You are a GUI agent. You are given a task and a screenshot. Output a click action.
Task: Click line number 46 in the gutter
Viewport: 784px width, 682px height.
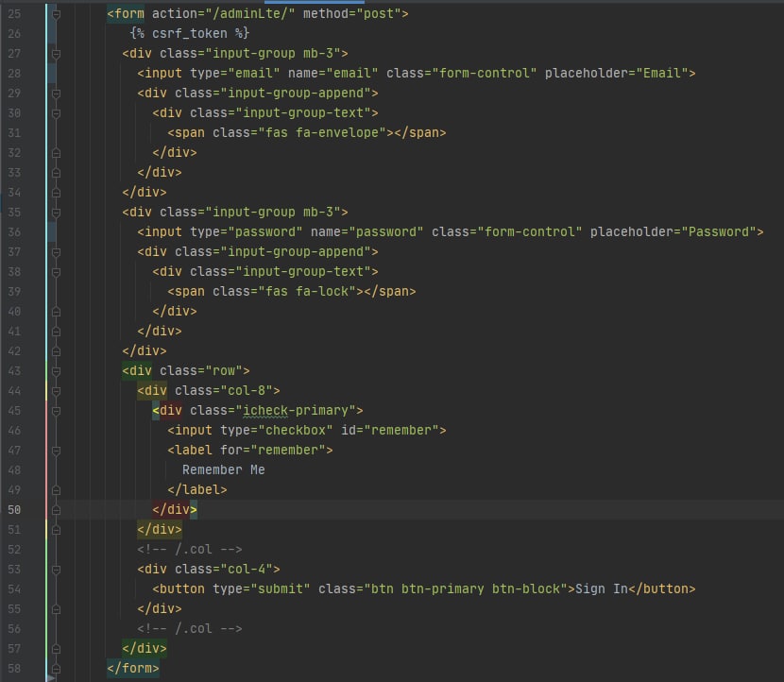(14, 431)
